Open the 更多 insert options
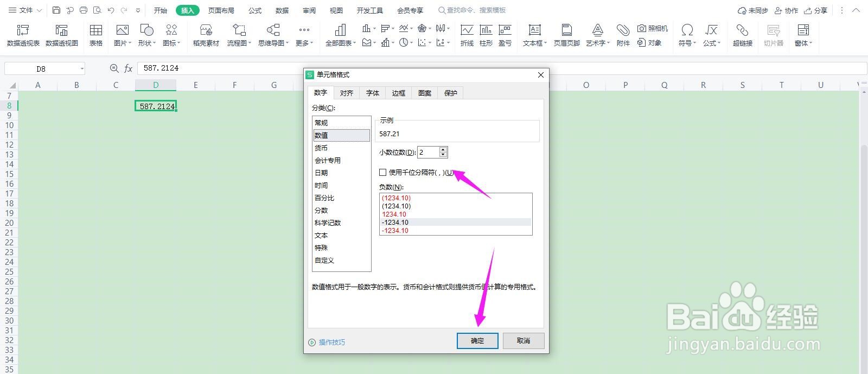Image resolution: width=868 pixels, height=374 pixels. (304, 35)
